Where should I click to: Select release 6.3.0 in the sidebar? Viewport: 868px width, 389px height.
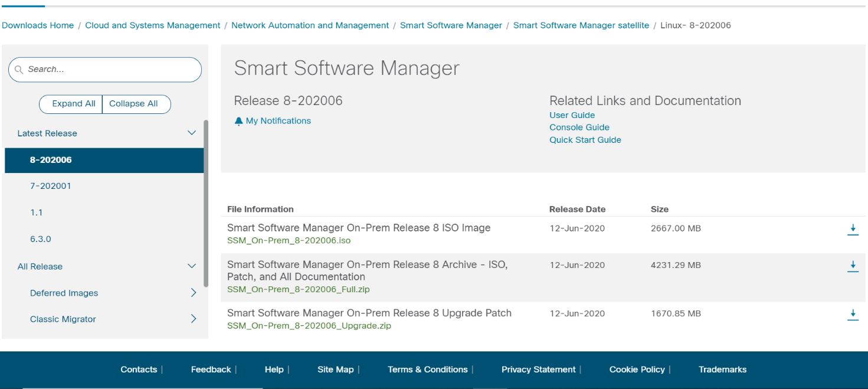[40, 239]
